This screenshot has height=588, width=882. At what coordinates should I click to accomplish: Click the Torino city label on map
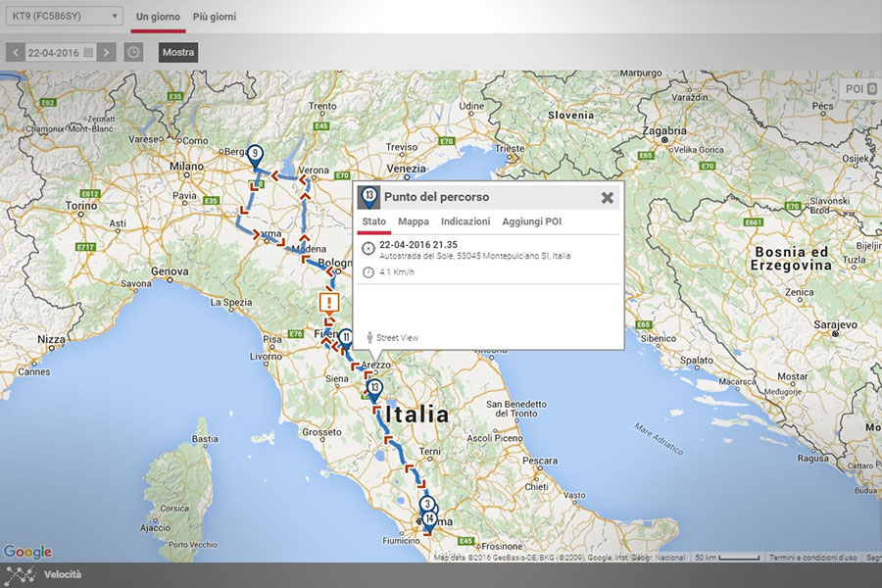[x=81, y=206]
